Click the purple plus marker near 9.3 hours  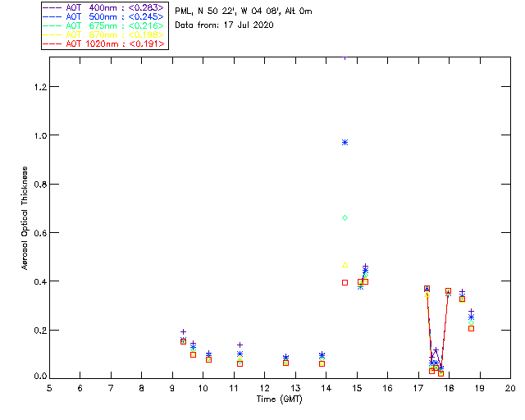point(183,332)
